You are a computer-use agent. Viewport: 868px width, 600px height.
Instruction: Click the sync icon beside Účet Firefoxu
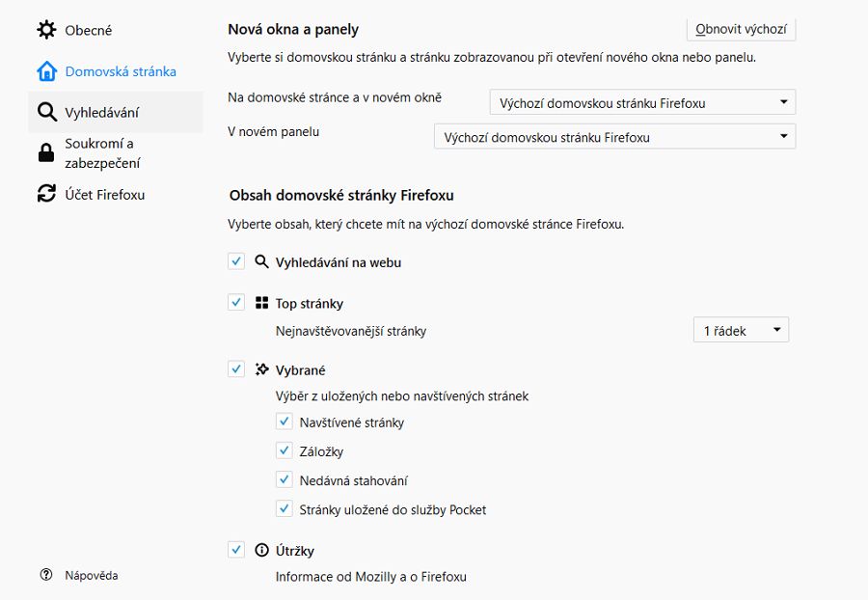click(46, 194)
